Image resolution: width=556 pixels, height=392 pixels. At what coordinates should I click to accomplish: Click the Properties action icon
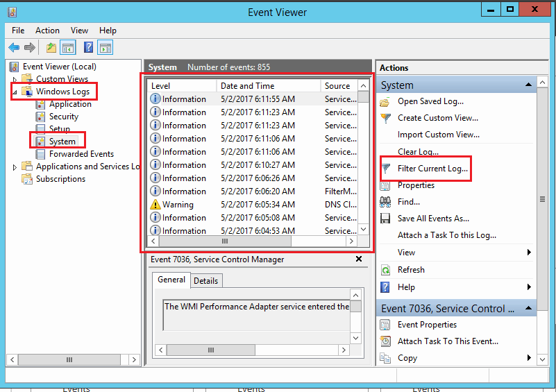(x=385, y=185)
